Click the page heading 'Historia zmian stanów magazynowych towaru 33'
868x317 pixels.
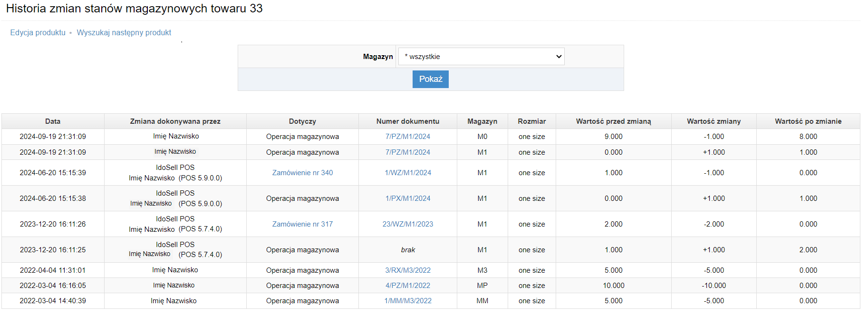point(134,9)
